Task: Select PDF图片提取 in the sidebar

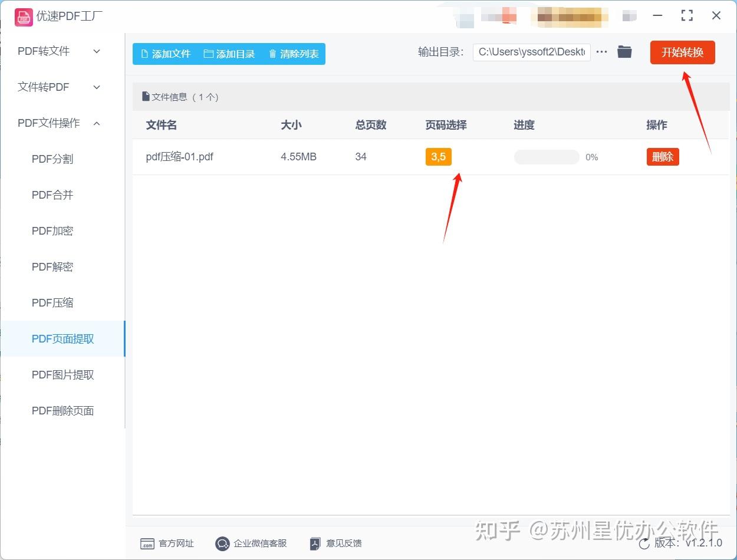Action: pos(62,375)
